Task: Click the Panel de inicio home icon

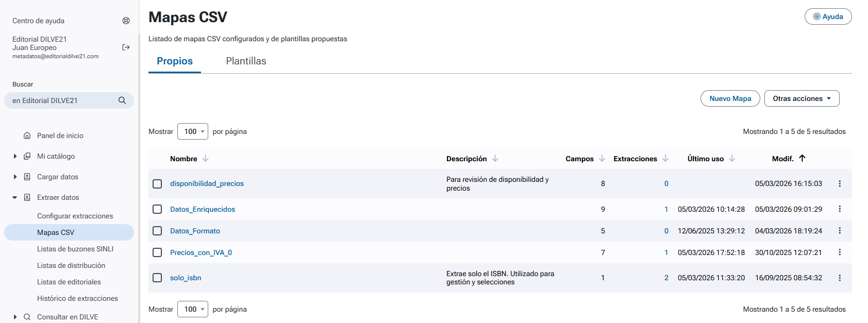Action: point(27,135)
